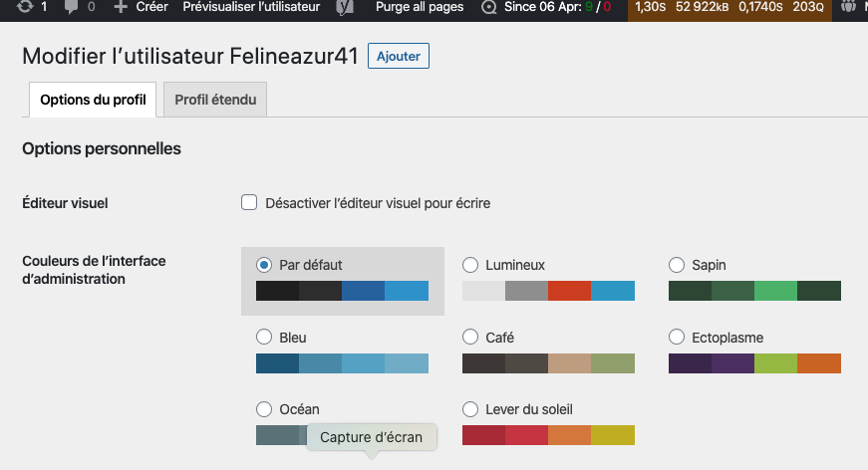The width and height of the screenshot is (868, 470).
Task: Open the comments bubble icon
Action: point(72,7)
